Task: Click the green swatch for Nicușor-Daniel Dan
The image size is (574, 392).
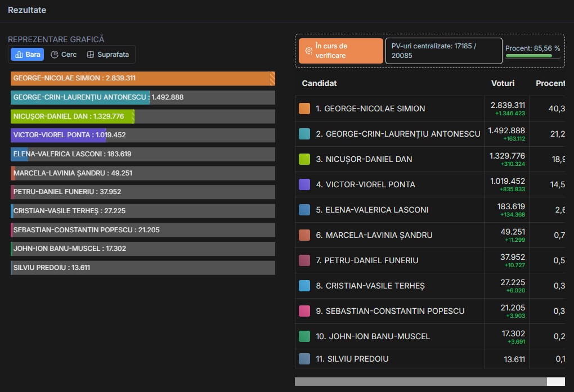Action: [x=304, y=159]
